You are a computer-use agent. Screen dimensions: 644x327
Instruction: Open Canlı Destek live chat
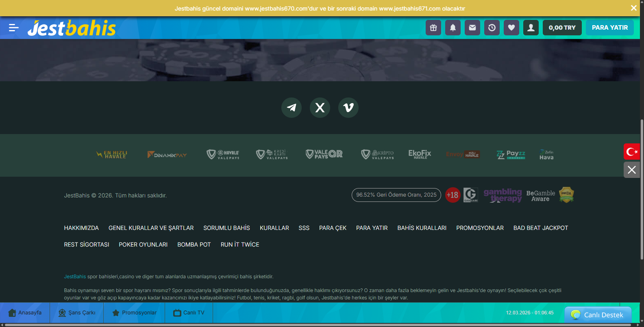tap(598, 315)
